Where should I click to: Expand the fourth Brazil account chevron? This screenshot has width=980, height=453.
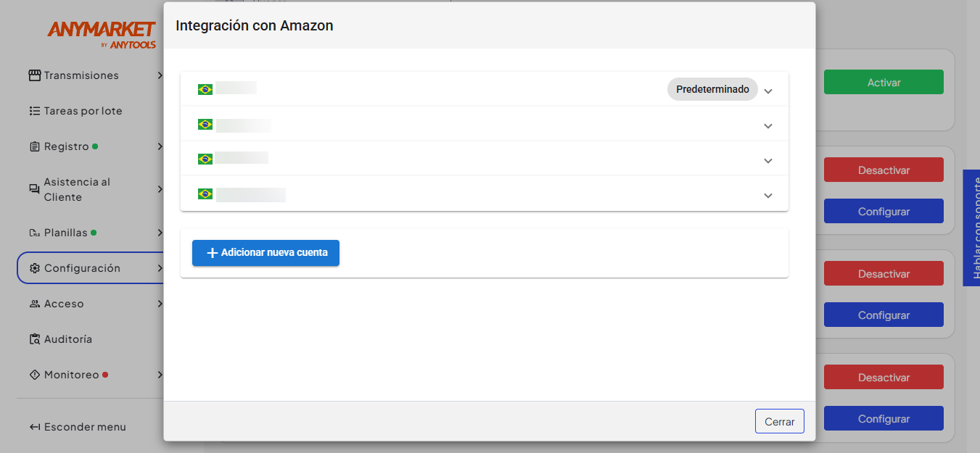[768, 196]
